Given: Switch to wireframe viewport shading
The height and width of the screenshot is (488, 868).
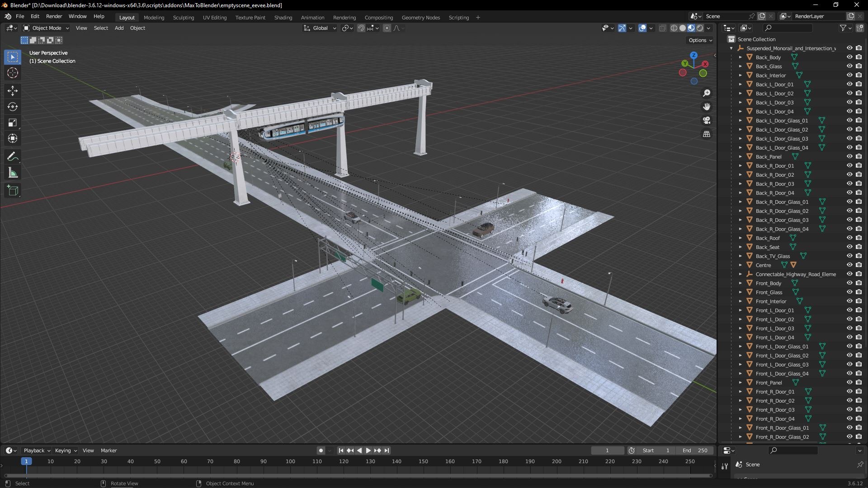Looking at the screenshot, I should pos(674,28).
